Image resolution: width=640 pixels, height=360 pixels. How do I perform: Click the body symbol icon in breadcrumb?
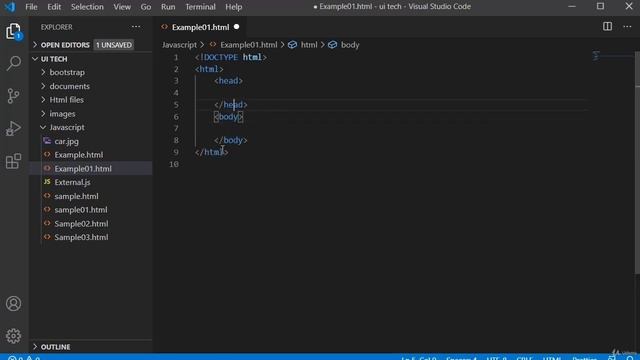tap(333, 45)
